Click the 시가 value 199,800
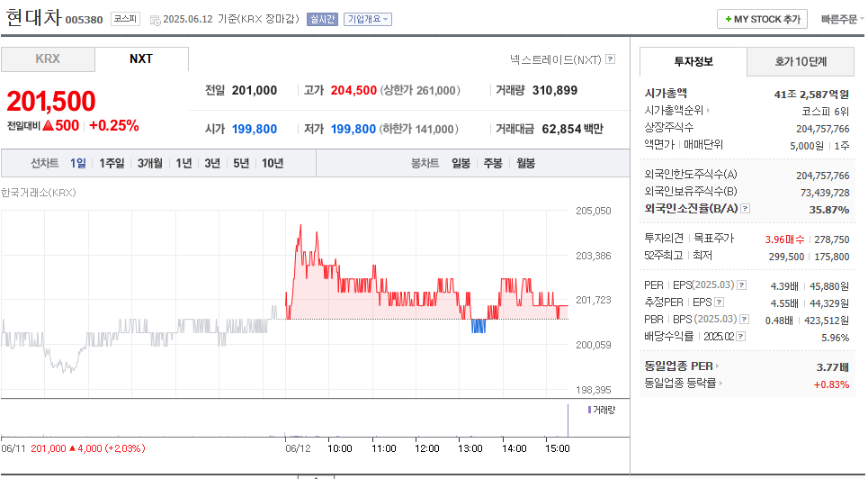This screenshot has height=479, width=868. pos(254,129)
